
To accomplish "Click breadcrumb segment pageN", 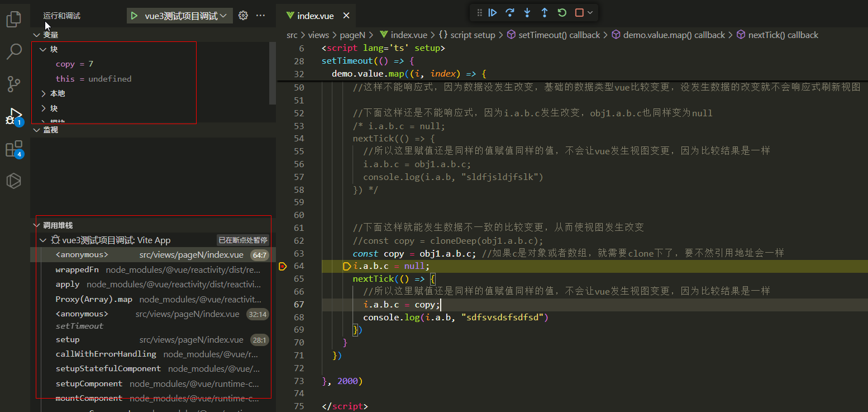I will (x=352, y=35).
